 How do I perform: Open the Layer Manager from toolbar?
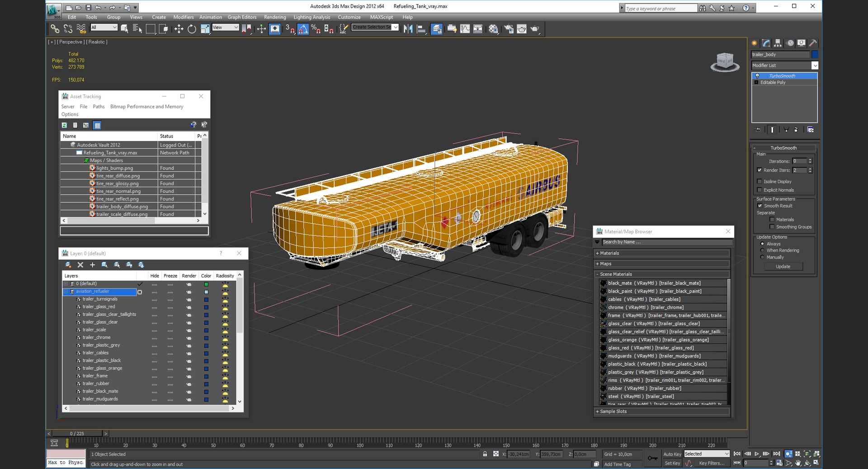pyautogui.click(x=437, y=29)
